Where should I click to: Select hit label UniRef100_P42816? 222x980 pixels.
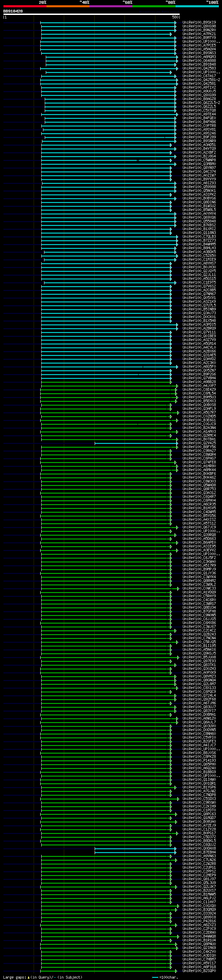[199, 921]
